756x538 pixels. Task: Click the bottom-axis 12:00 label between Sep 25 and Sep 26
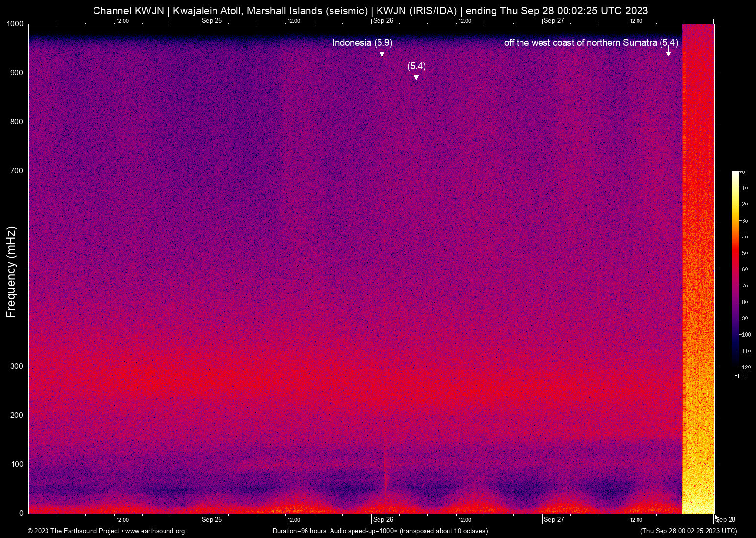(294, 520)
